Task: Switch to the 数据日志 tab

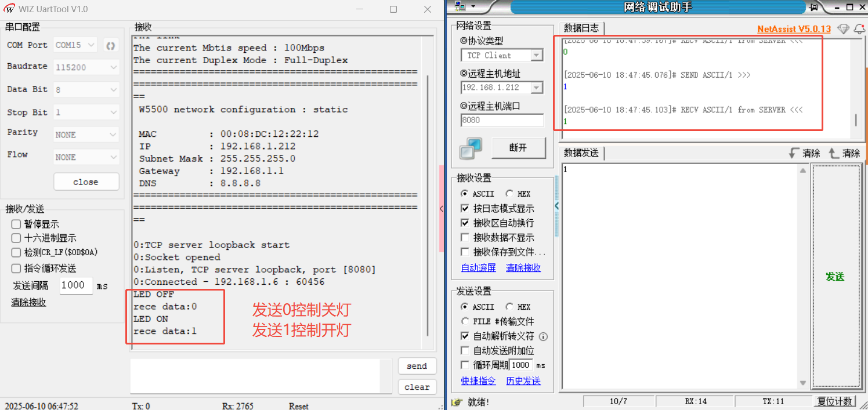Action: pos(582,28)
